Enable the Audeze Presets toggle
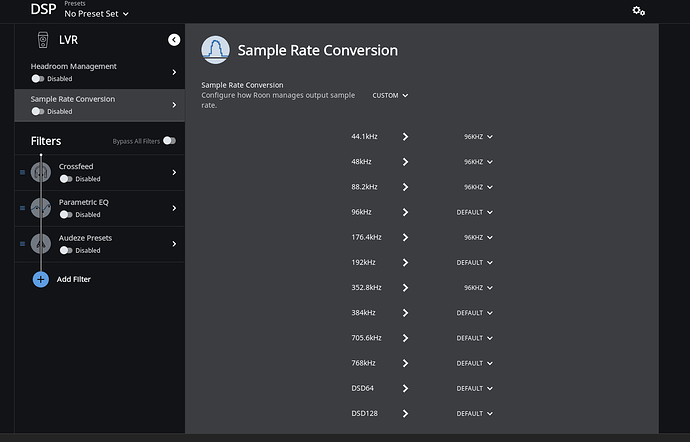This screenshot has height=442, width=690. pos(66,250)
